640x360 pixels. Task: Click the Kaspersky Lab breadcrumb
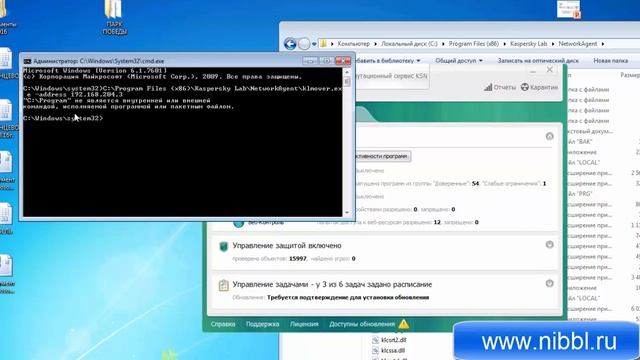[x=528, y=44]
